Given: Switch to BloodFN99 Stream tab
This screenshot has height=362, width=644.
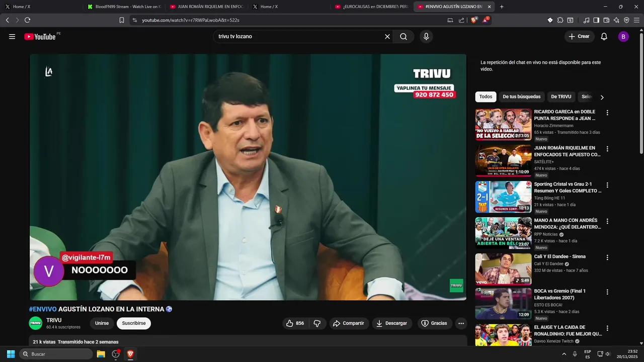Looking at the screenshot, I should pyautogui.click(x=124, y=7).
